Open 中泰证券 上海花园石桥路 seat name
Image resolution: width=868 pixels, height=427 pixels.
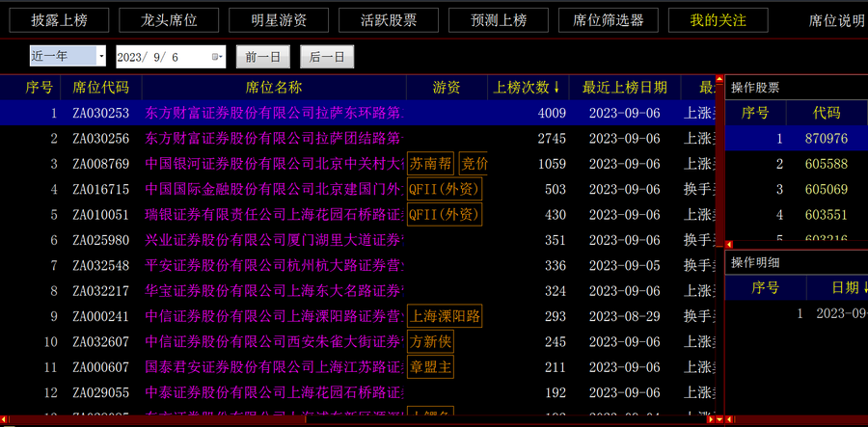275,392
